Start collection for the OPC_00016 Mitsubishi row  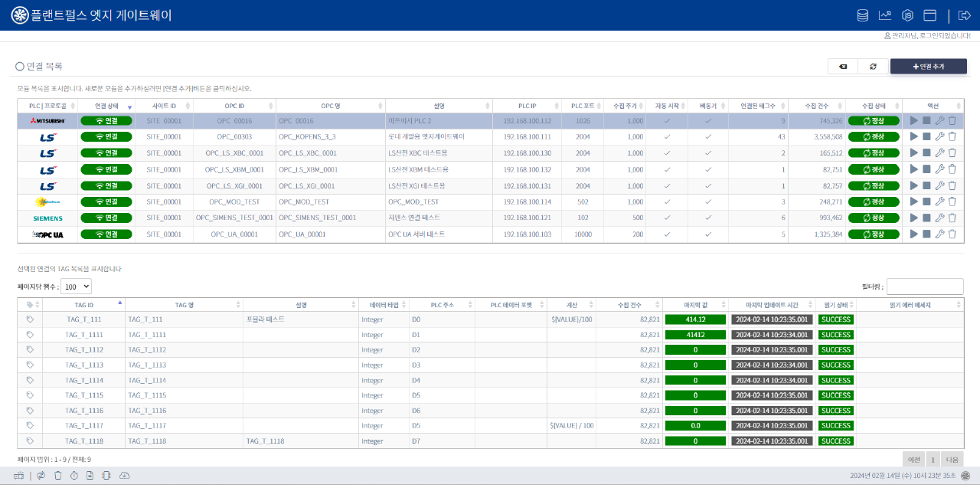point(913,120)
